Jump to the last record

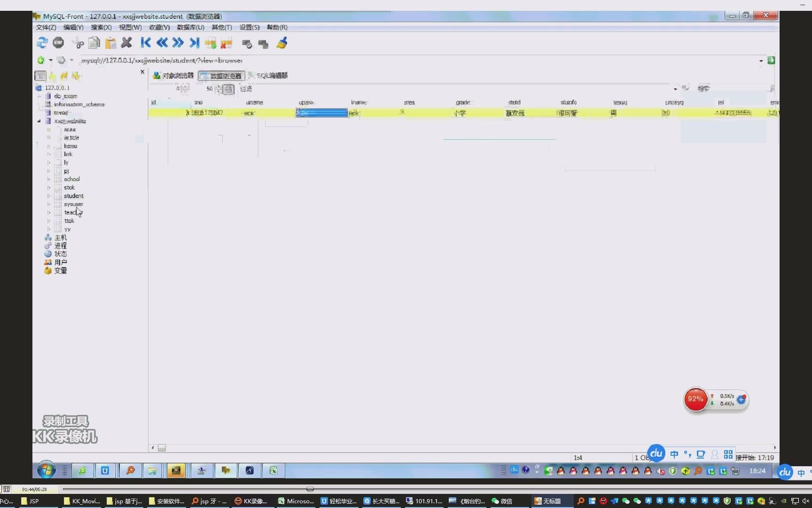(x=194, y=43)
